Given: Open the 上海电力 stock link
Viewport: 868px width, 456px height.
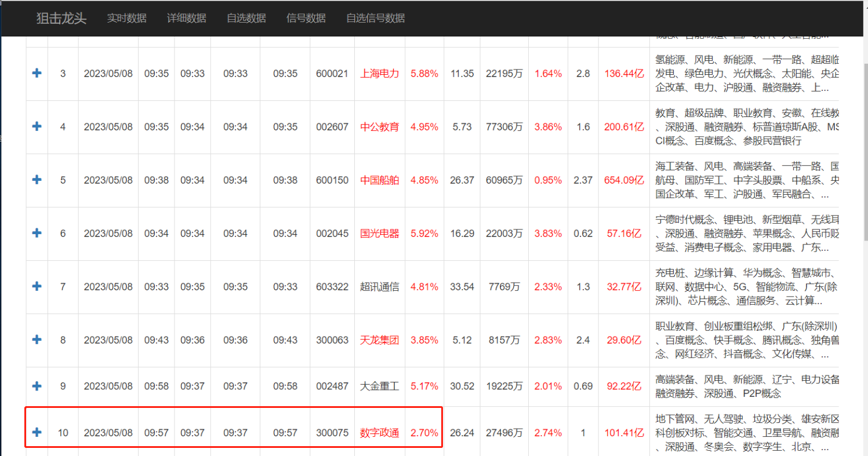Looking at the screenshot, I should [x=379, y=74].
